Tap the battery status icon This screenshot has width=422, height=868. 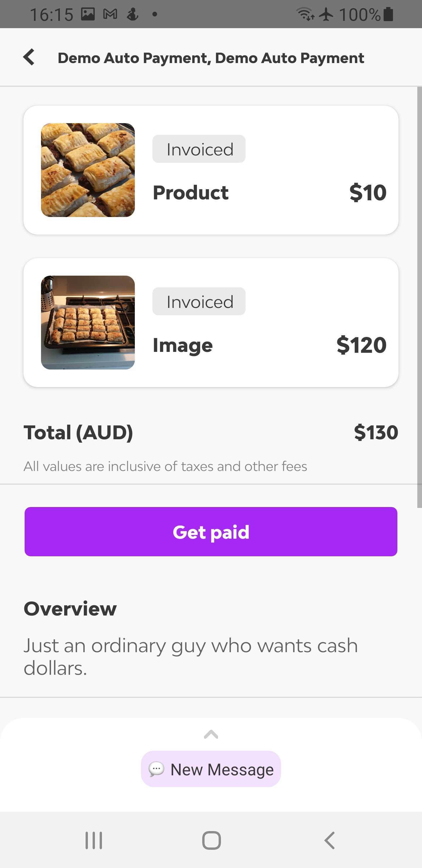388,14
